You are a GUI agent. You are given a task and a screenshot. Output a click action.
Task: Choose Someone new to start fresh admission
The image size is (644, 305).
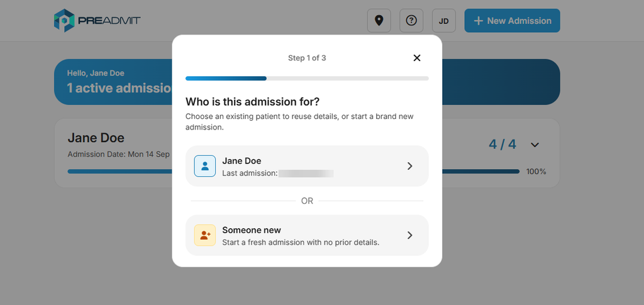pyautogui.click(x=307, y=235)
